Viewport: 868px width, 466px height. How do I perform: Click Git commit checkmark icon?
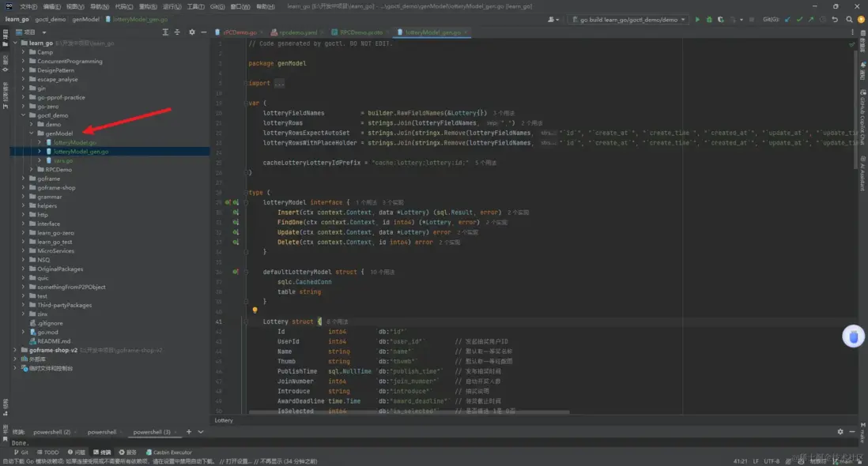click(x=800, y=19)
